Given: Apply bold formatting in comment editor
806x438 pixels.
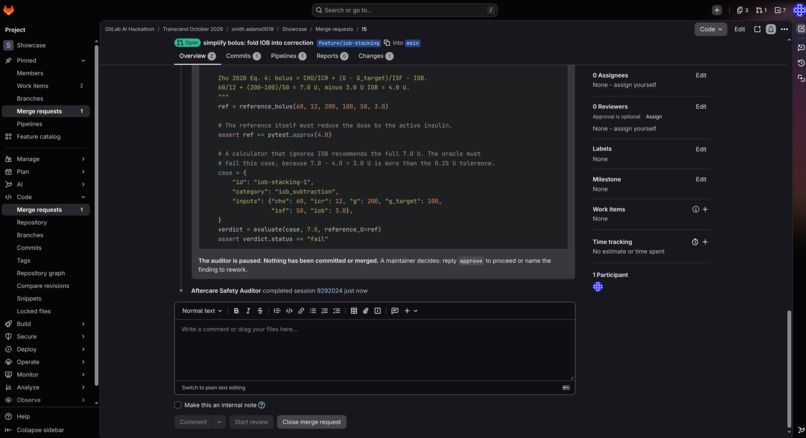Looking at the screenshot, I should [236, 311].
